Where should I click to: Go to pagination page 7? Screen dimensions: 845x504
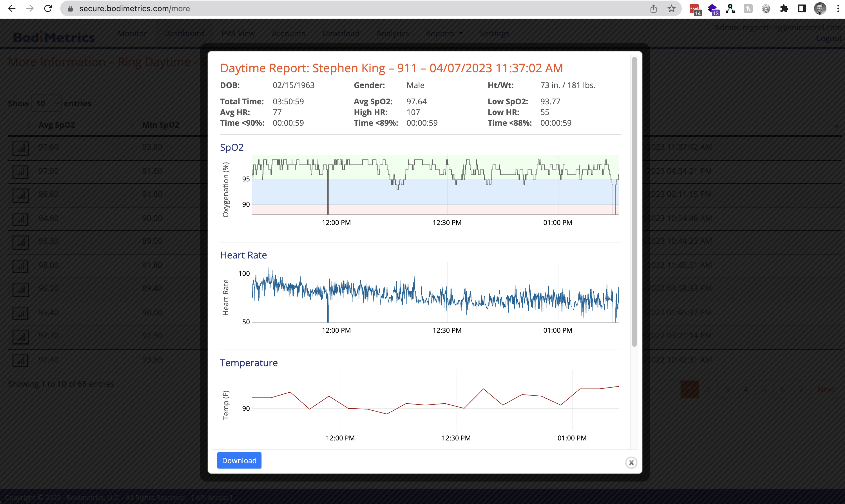pos(801,389)
